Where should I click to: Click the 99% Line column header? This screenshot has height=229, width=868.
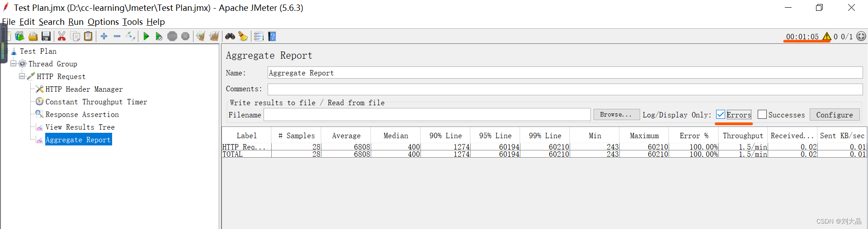tap(545, 136)
